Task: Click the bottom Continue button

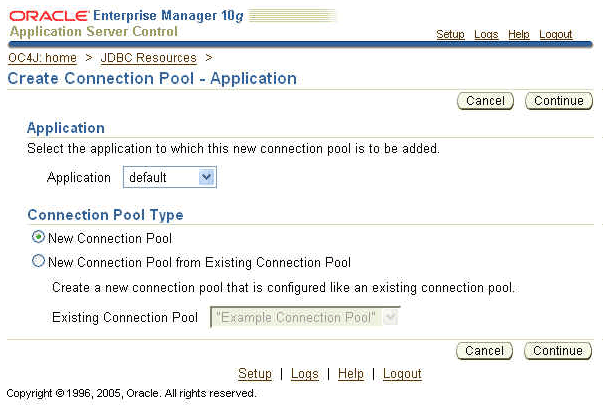Action: pos(558,351)
